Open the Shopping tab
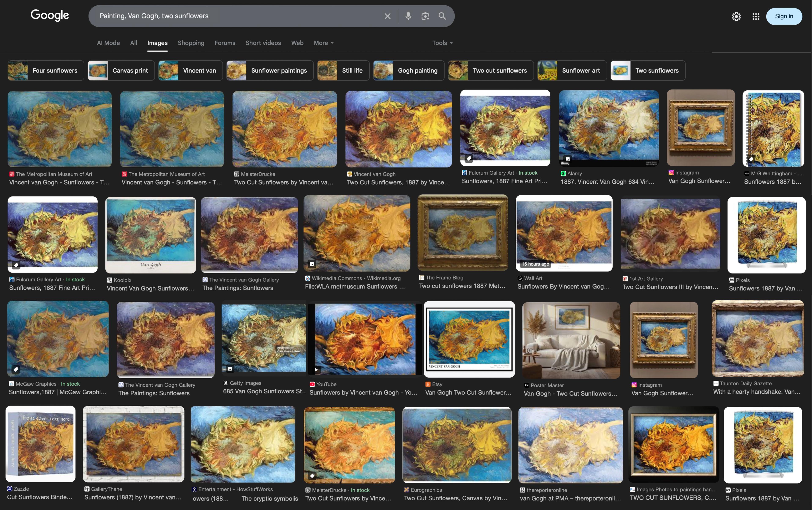 191,43
